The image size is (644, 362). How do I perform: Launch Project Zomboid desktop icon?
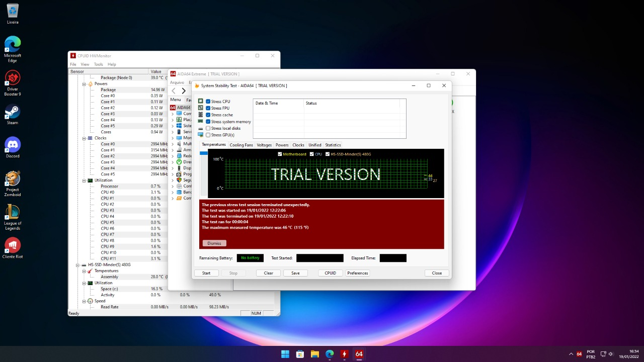coord(13,184)
